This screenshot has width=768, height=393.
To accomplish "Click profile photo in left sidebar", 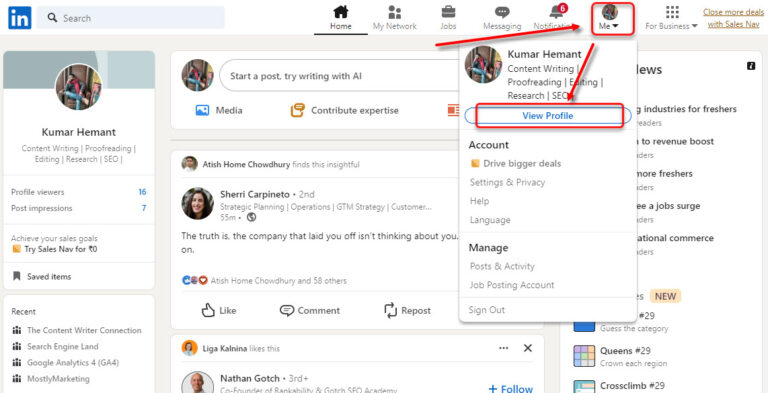I will click(78, 87).
